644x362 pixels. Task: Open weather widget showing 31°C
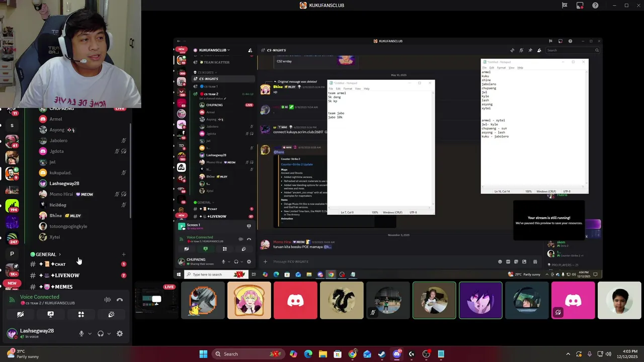22,354
